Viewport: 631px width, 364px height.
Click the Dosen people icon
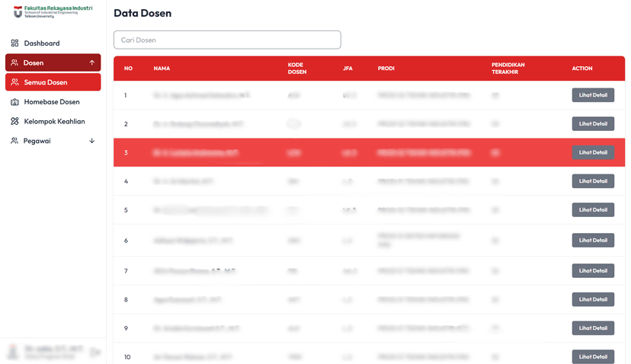click(14, 62)
